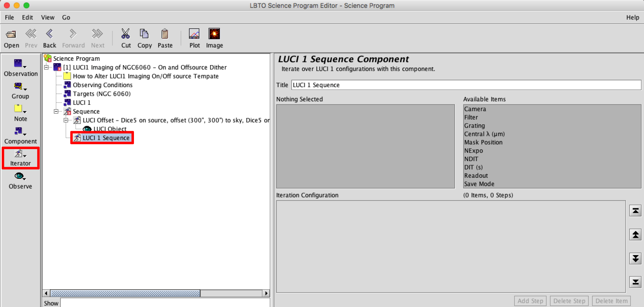The height and width of the screenshot is (307, 644).
Task: Select the LUCI Object observe node
Action: pyautogui.click(x=110, y=129)
